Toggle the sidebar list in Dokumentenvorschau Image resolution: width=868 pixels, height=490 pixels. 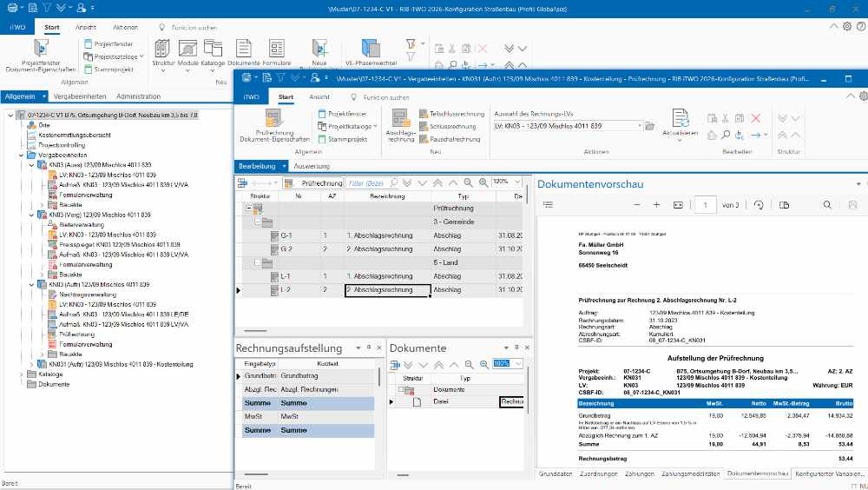[x=548, y=205]
